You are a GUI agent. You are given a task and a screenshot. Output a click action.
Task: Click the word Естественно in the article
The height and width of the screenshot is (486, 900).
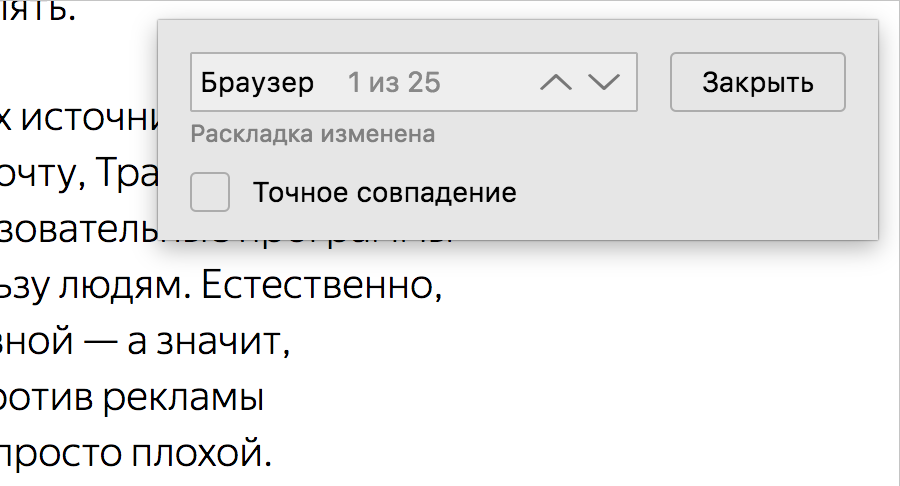(319, 290)
